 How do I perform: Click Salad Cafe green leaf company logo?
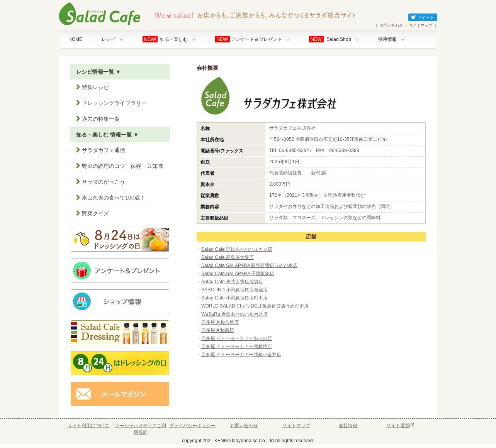pyautogui.click(x=216, y=96)
